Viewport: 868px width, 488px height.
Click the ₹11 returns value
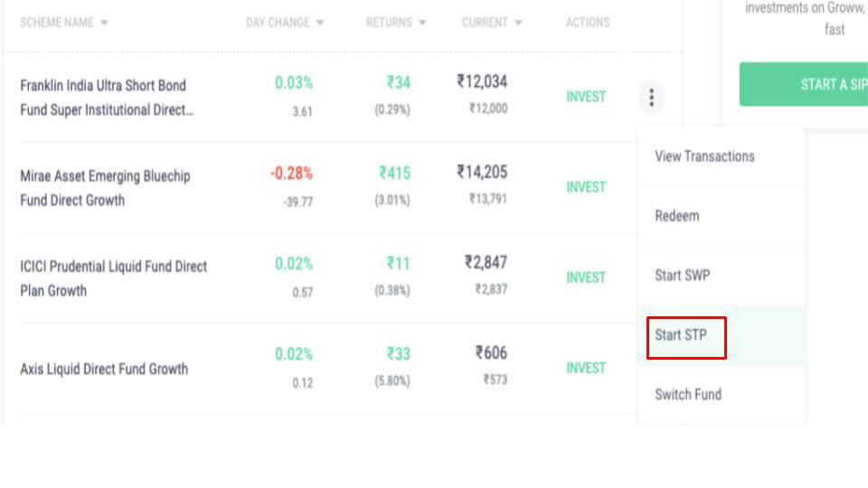pyautogui.click(x=399, y=263)
